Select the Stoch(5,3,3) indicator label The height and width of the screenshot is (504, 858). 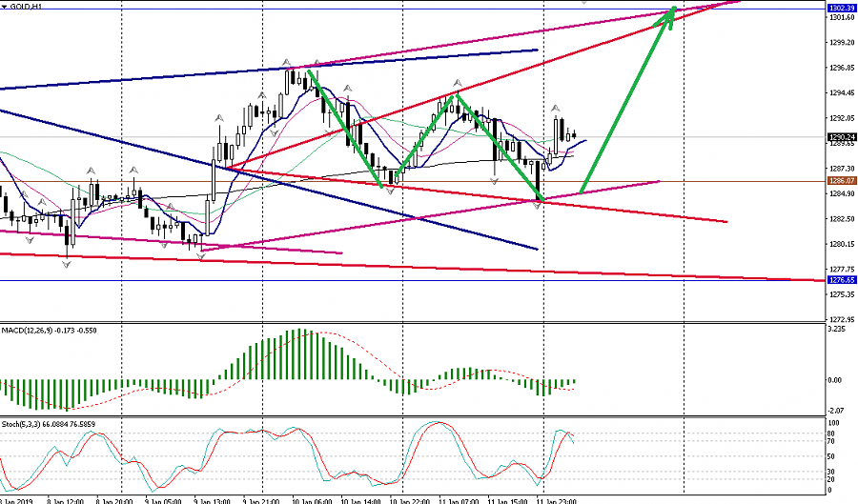(x=48, y=423)
